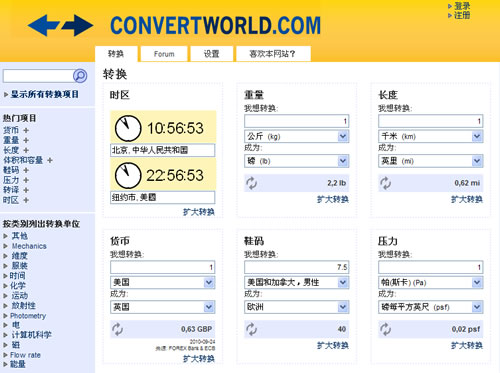The width and height of the screenshot is (500, 373).
Task: Click the 长度 value input field
Action: [431, 121]
